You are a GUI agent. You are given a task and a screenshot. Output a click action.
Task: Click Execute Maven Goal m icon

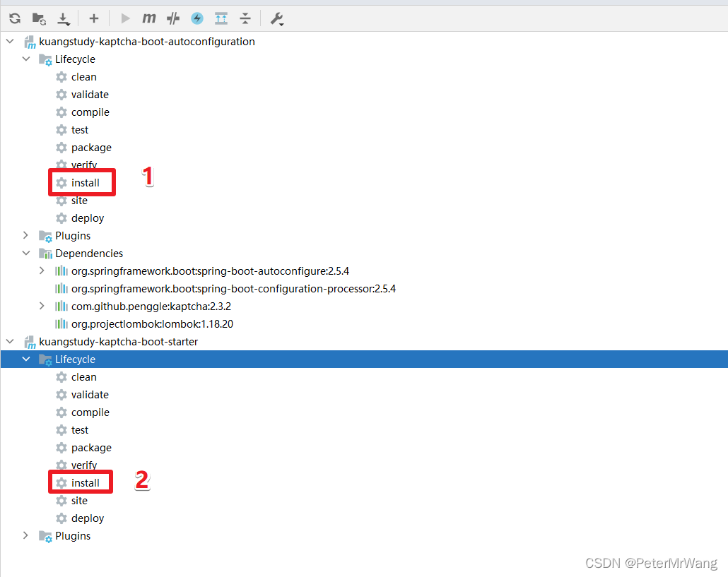click(x=149, y=18)
